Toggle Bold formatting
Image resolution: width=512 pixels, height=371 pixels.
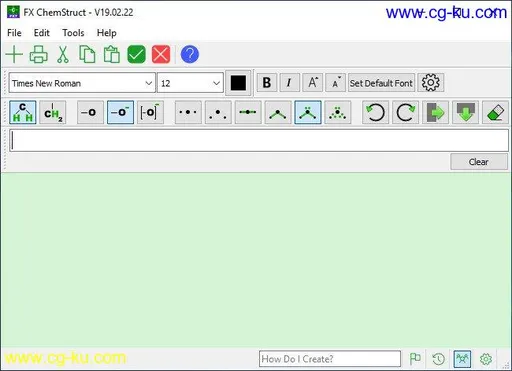(x=267, y=83)
